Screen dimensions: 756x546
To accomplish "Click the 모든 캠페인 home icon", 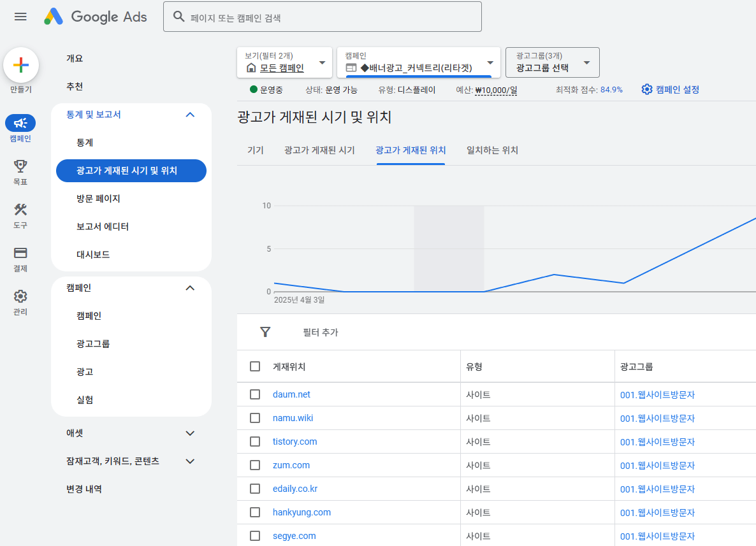I will (251, 68).
